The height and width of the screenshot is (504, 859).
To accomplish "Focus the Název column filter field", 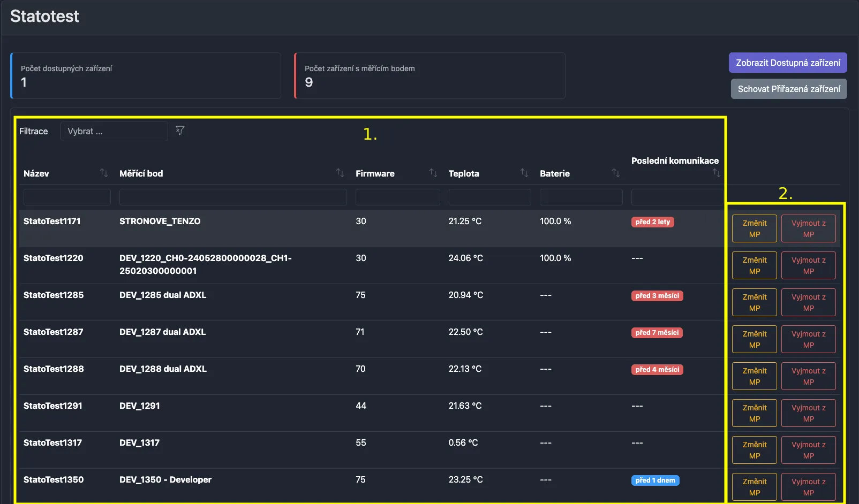I will tap(67, 197).
